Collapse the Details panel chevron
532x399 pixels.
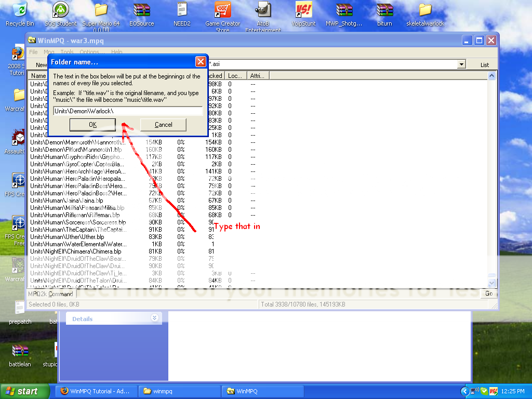click(x=154, y=318)
